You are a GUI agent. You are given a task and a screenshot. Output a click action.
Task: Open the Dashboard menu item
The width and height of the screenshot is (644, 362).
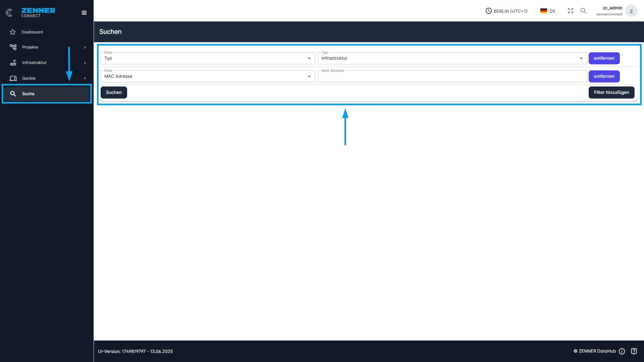[32, 32]
